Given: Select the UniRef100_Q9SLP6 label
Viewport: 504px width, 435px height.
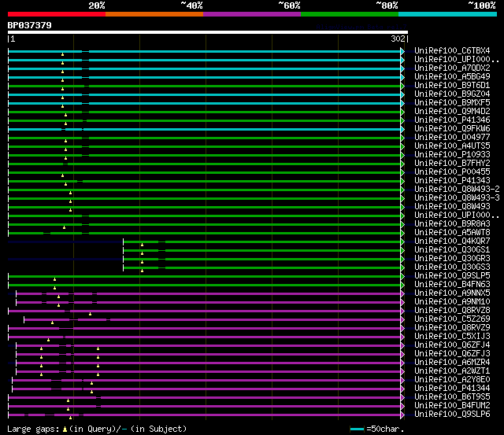Looking at the screenshot, I should tap(452, 415).
